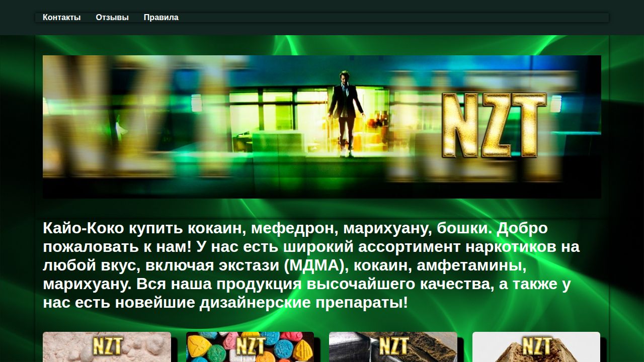Open the thumbnail with colorful pills
644x362 pixels.
pyautogui.click(x=250, y=347)
